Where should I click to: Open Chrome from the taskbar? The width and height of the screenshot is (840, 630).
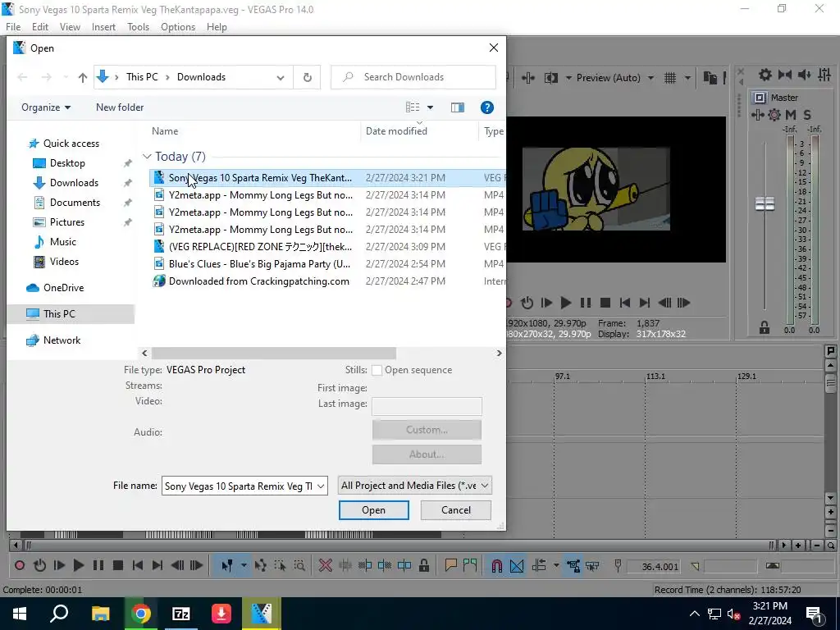coord(141,614)
